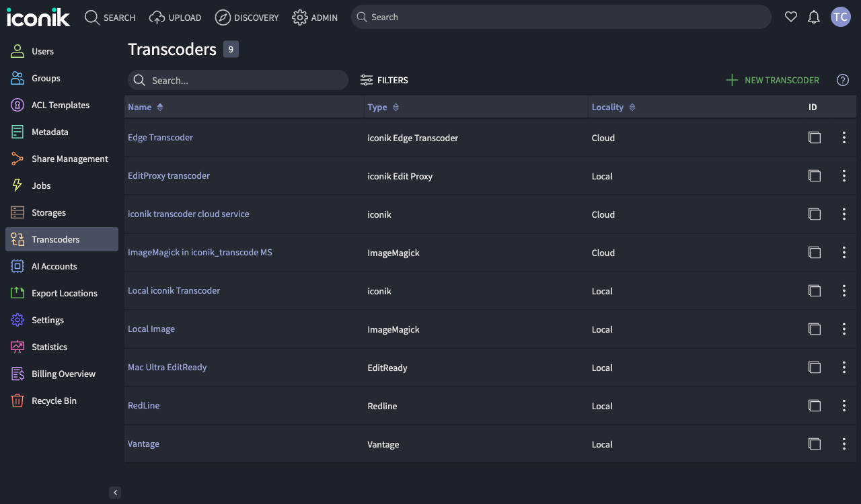This screenshot has height=504, width=861.
Task: Click the help question mark icon
Action: (843, 80)
